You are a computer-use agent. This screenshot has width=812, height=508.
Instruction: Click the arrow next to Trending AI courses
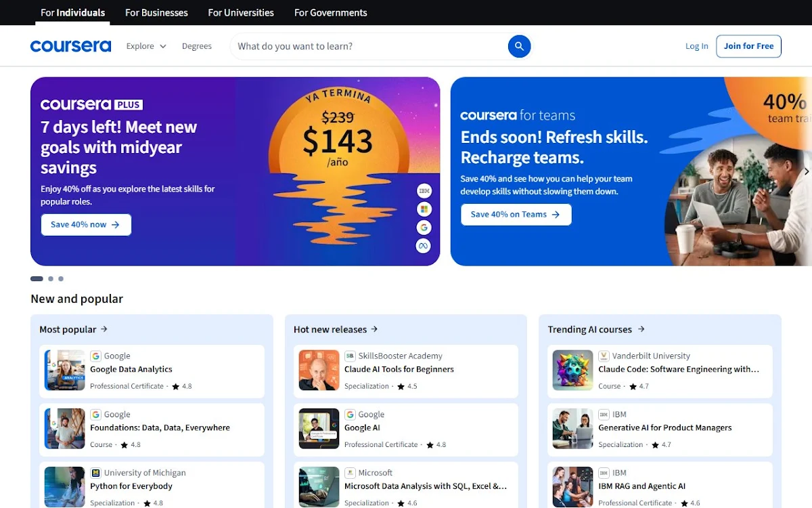point(641,329)
